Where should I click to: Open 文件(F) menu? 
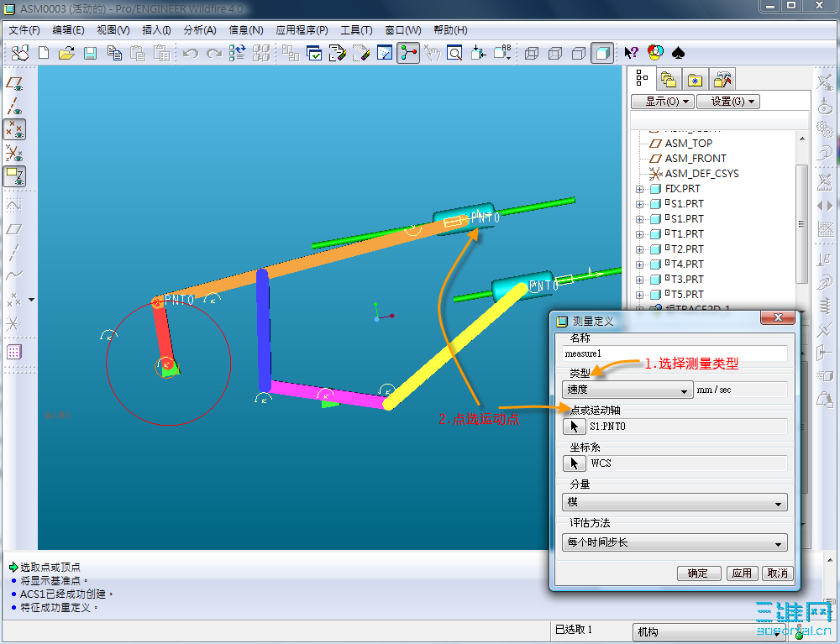point(24,30)
